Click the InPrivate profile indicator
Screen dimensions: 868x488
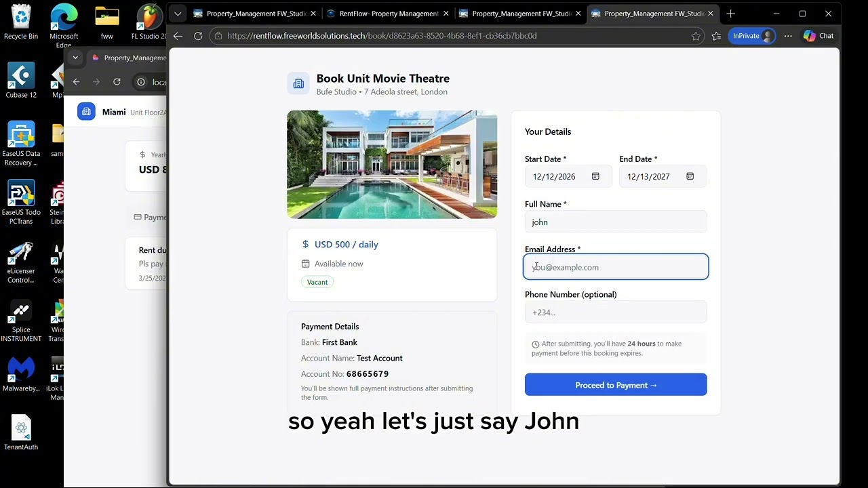(752, 36)
